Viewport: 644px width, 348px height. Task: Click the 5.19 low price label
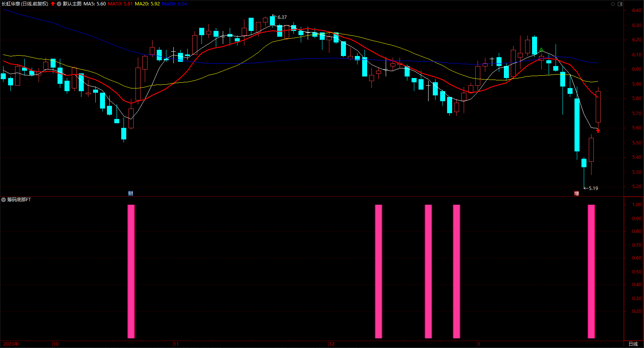click(x=593, y=188)
